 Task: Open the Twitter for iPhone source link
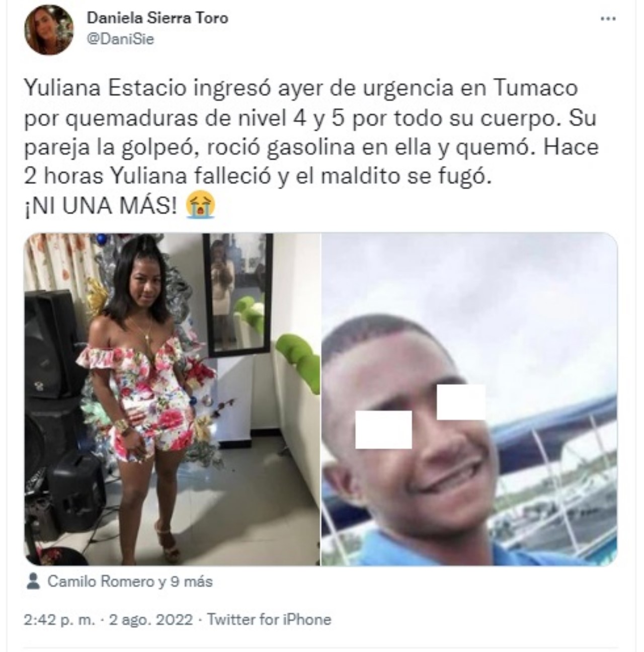pos(269,619)
